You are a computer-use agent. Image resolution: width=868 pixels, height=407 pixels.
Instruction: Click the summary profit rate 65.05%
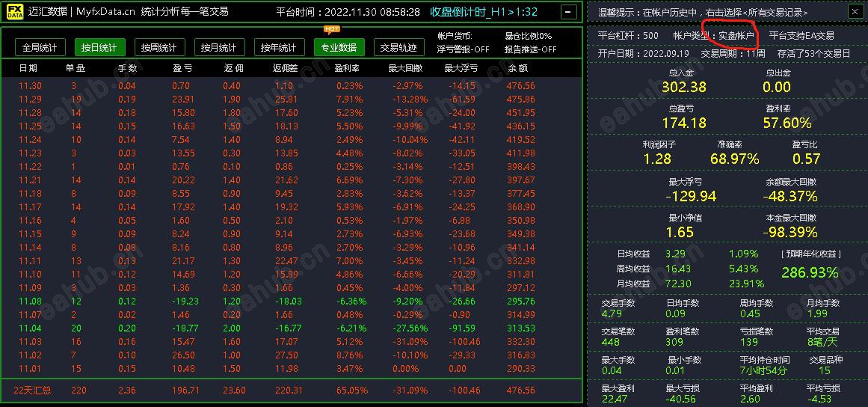[x=351, y=391]
